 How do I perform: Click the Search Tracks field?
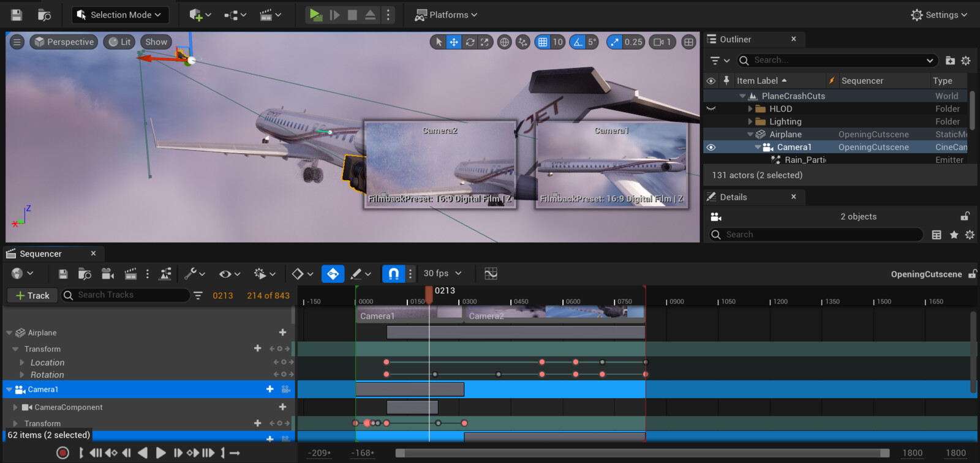click(126, 295)
